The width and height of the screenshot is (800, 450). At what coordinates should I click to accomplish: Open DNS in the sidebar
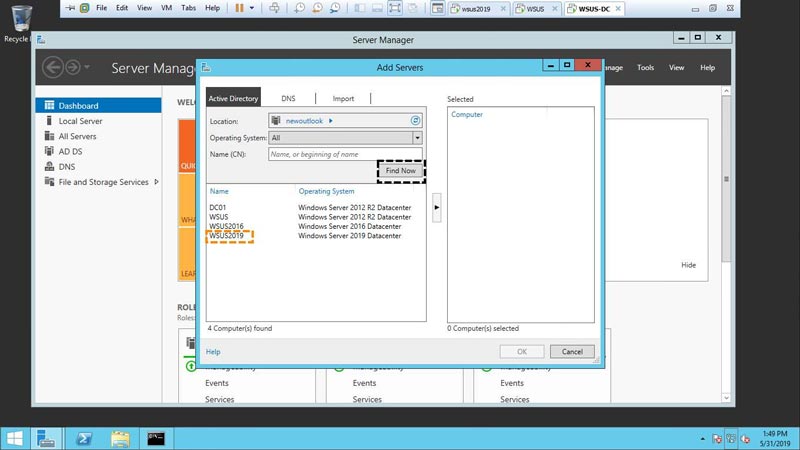click(x=66, y=167)
